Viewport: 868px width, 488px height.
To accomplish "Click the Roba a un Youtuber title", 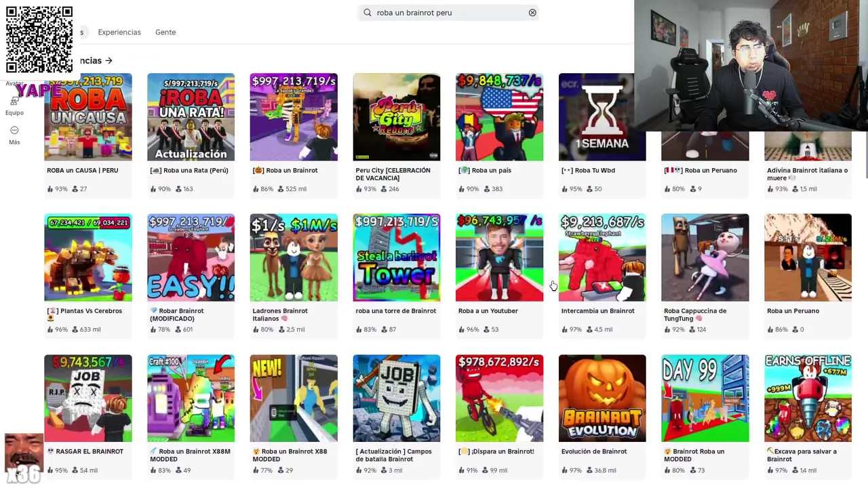I will (488, 310).
